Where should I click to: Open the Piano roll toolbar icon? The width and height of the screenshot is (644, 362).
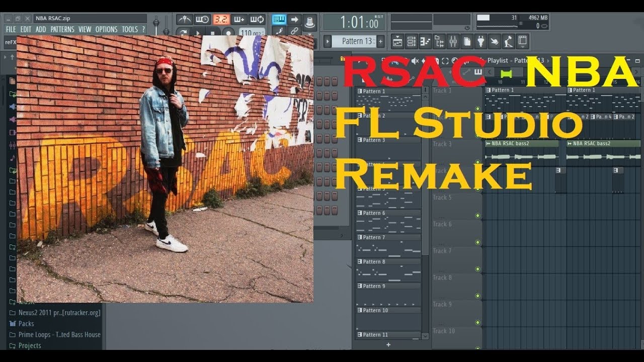[x=425, y=41]
